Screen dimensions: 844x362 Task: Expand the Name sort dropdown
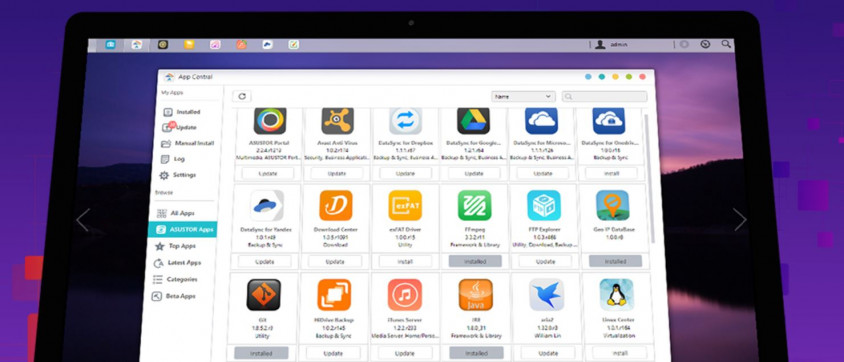[523, 97]
